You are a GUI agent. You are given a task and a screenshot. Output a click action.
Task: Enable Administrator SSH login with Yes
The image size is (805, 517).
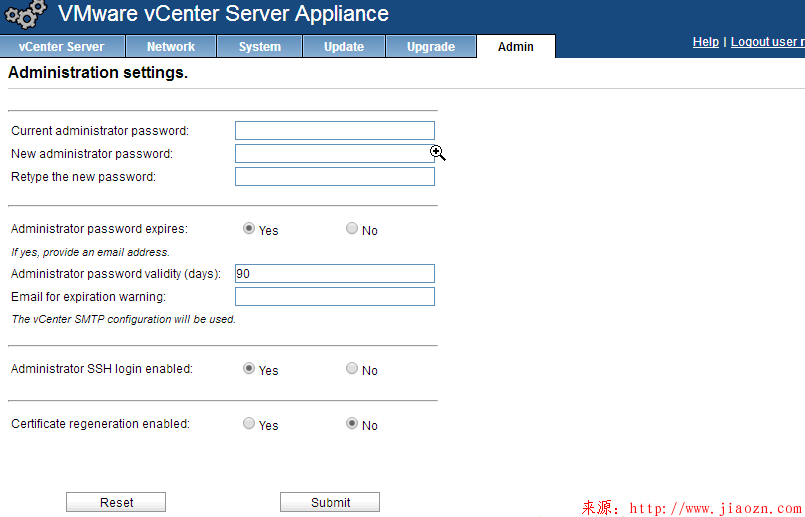249,369
